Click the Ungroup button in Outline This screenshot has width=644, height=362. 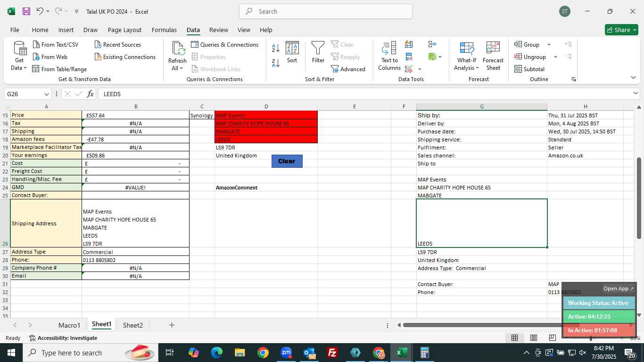(530, 57)
